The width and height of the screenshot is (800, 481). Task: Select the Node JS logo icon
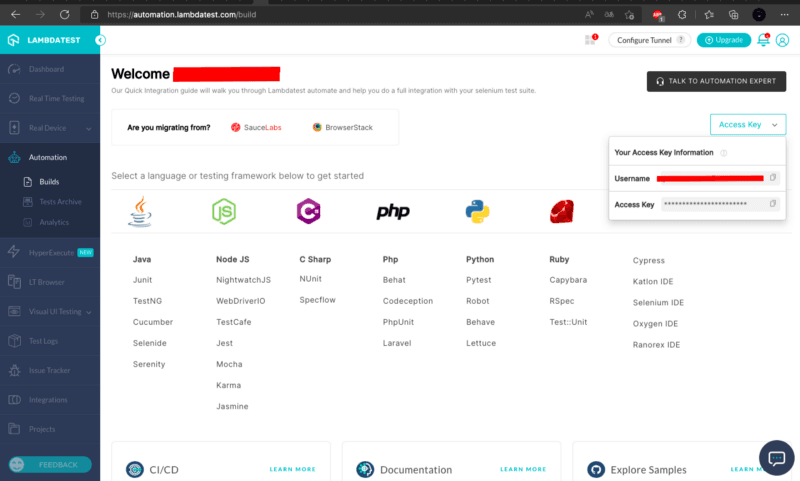224,211
